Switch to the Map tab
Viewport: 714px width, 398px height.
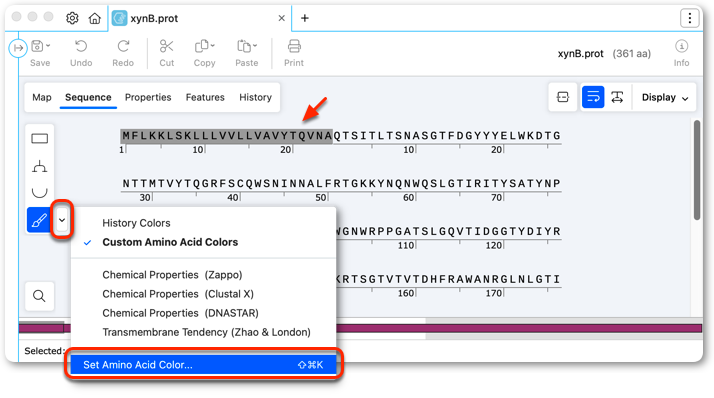42,97
